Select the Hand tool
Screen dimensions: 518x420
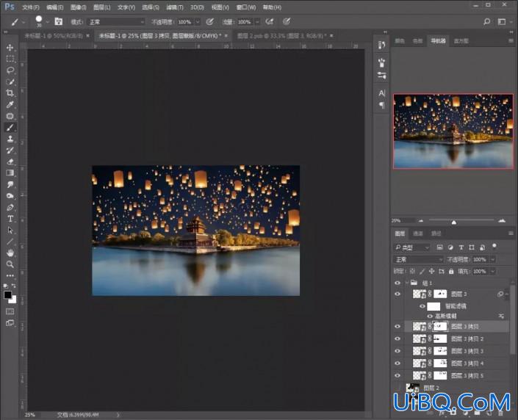[x=10, y=253]
